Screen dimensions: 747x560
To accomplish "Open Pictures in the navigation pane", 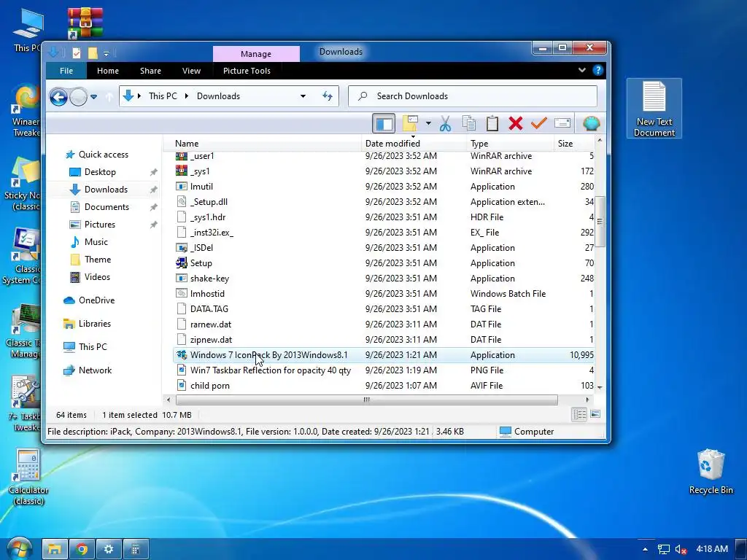I will [x=99, y=225].
